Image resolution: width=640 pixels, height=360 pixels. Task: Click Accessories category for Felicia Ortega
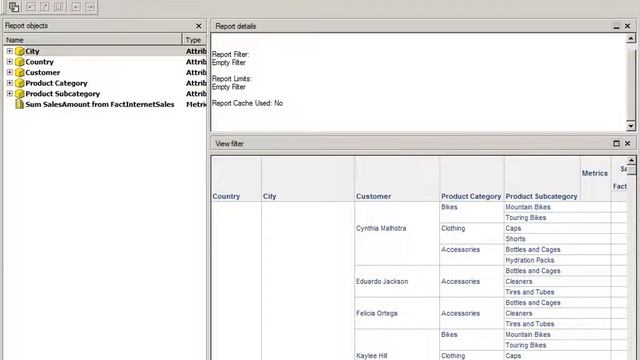472,313
